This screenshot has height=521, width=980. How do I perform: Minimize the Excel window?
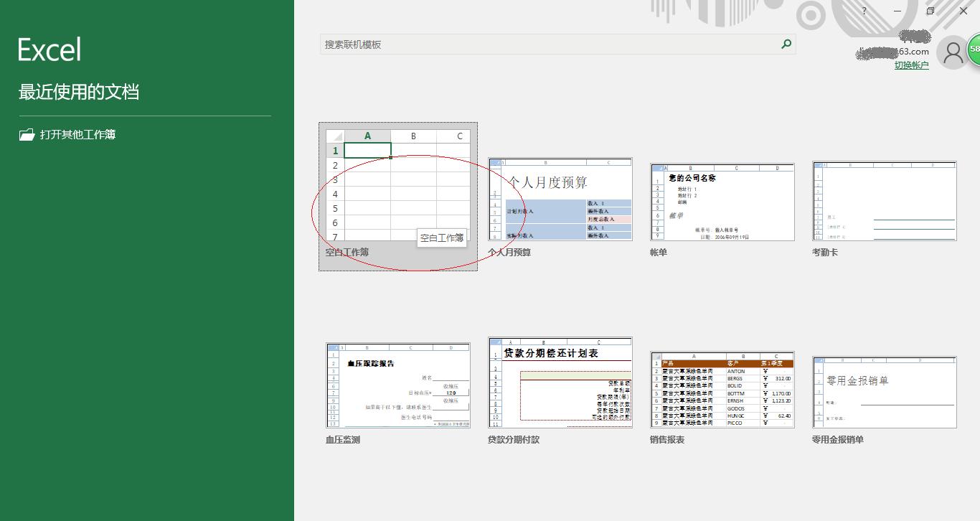[x=896, y=11]
